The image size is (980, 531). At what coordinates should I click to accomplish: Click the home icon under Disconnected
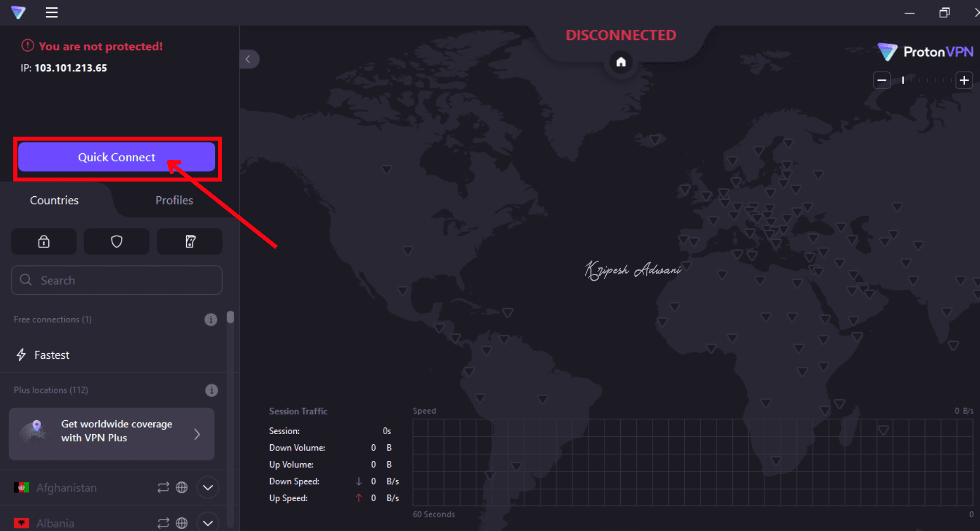coord(621,62)
